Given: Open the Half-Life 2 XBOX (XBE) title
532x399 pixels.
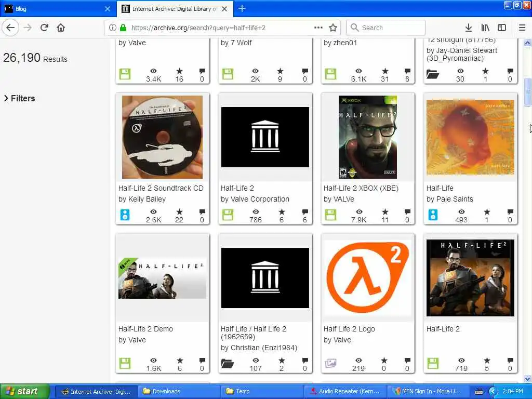Looking at the screenshot, I should click(361, 188).
